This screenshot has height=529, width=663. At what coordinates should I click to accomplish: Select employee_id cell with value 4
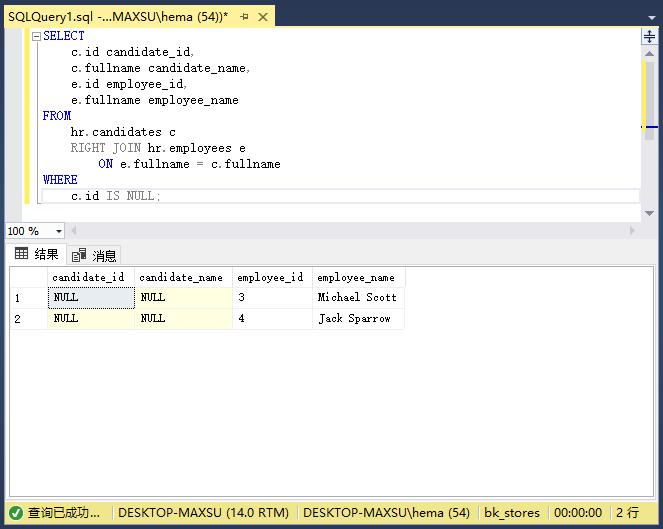coord(272,319)
